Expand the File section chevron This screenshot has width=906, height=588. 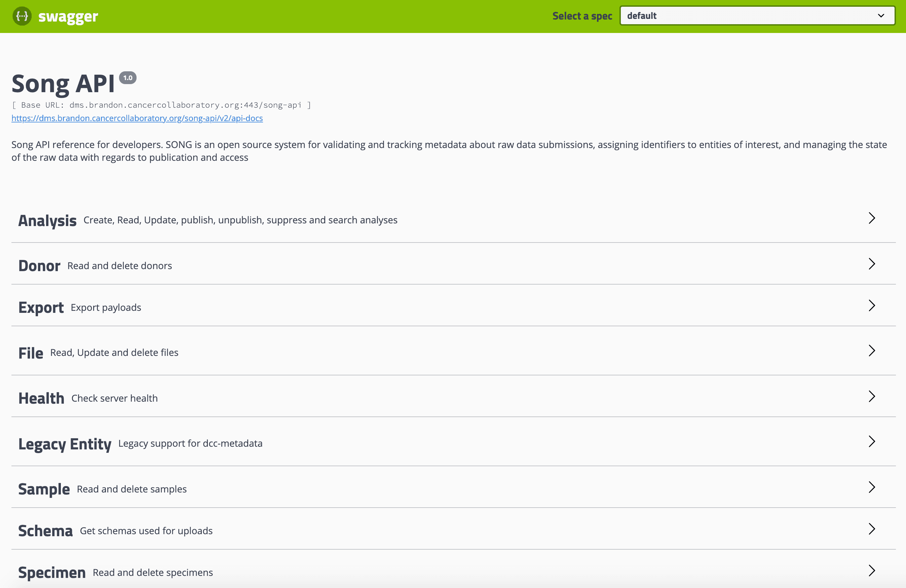[x=872, y=351]
